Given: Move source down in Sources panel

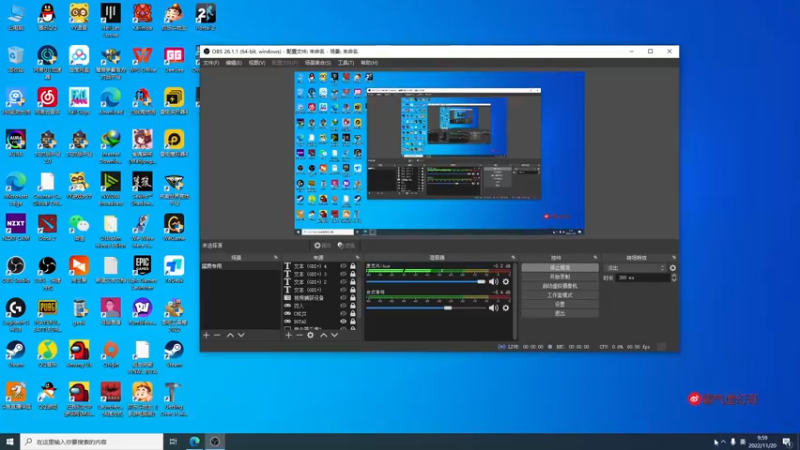Looking at the screenshot, I should click(334, 335).
